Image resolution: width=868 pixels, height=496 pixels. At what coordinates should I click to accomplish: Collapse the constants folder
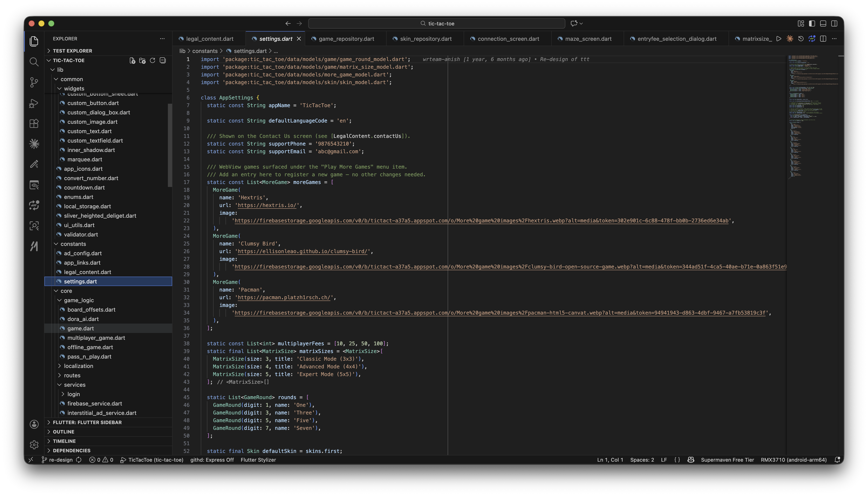56,244
